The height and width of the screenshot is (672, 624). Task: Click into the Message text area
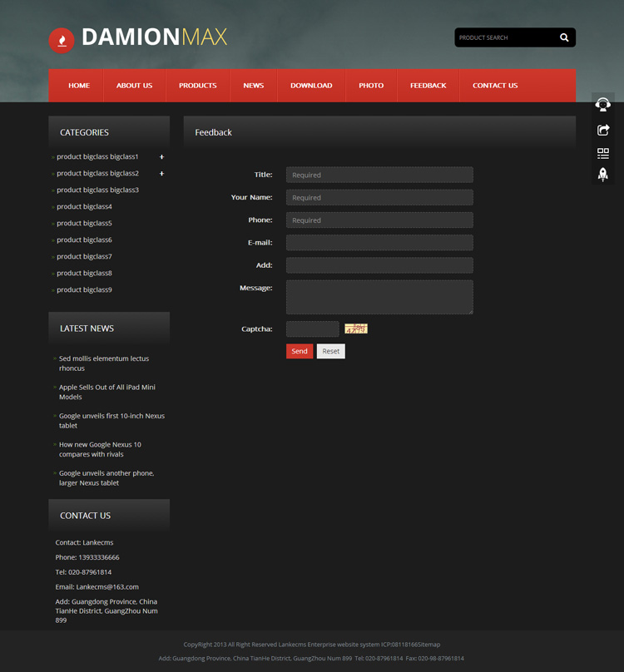[379, 297]
